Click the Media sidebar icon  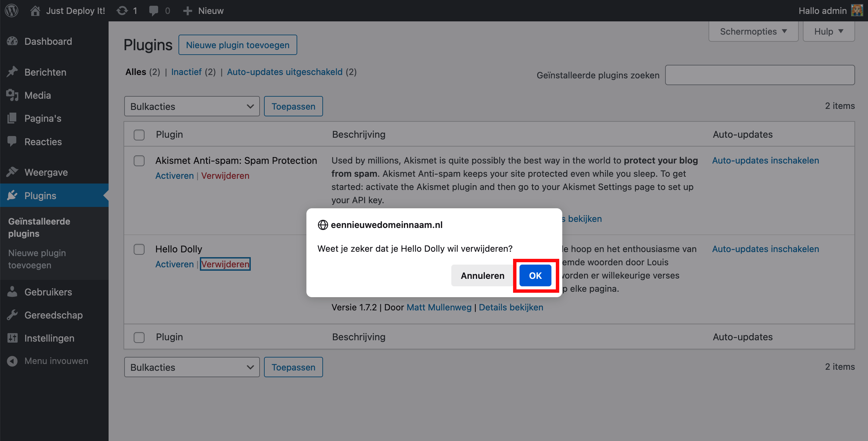pyautogui.click(x=13, y=95)
